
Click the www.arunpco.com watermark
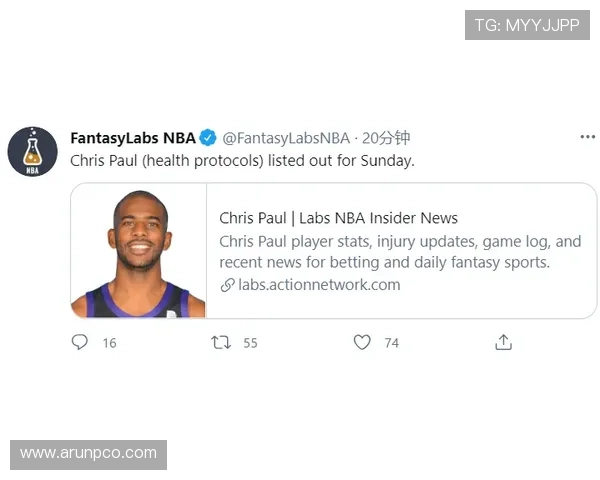[x=88, y=454]
